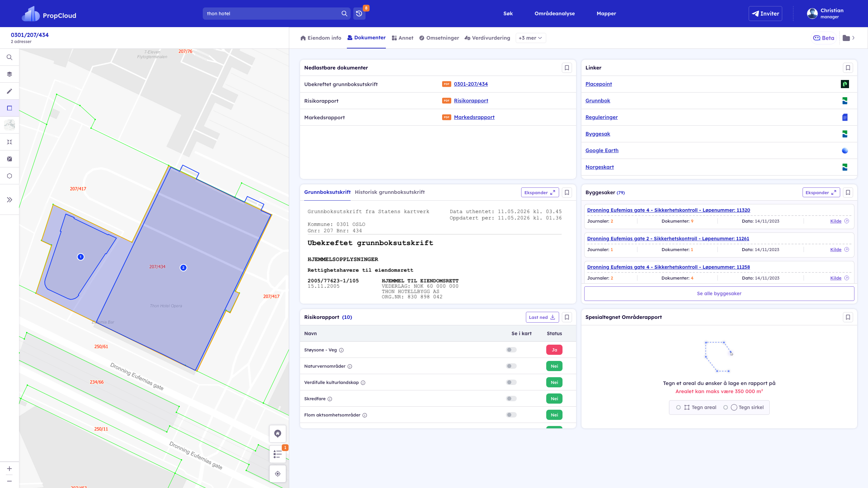Click the Inviter button
Image resolution: width=868 pixels, height=488 pixels.
(765, 14)
